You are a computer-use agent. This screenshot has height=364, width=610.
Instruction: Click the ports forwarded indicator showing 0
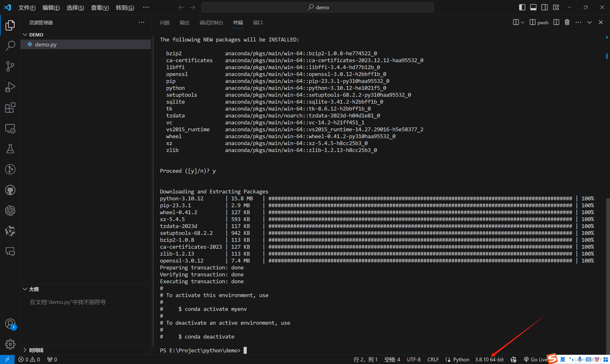[x=52, y=359]
